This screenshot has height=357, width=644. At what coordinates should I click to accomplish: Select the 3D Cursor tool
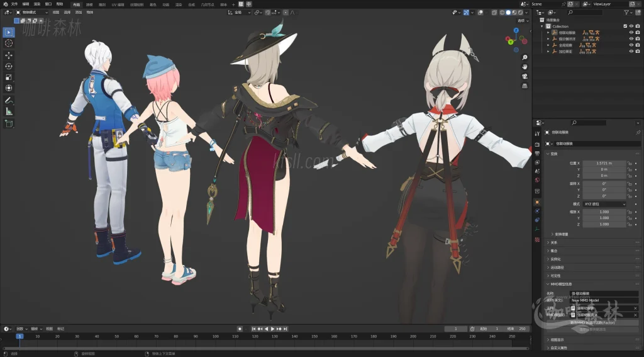point(9,43)
